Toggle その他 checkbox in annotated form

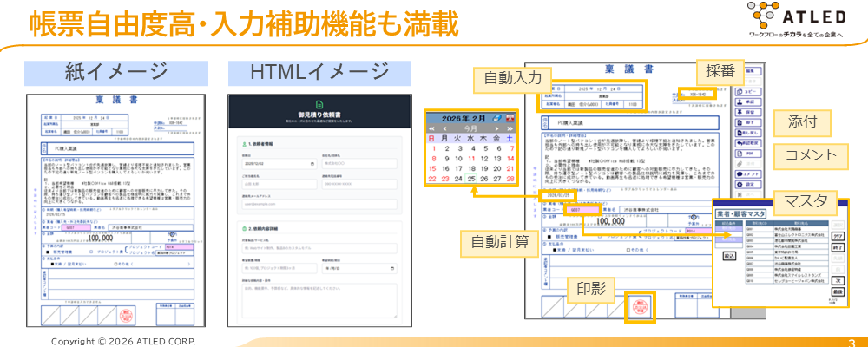pyautogui.click(x=628, y=250)
